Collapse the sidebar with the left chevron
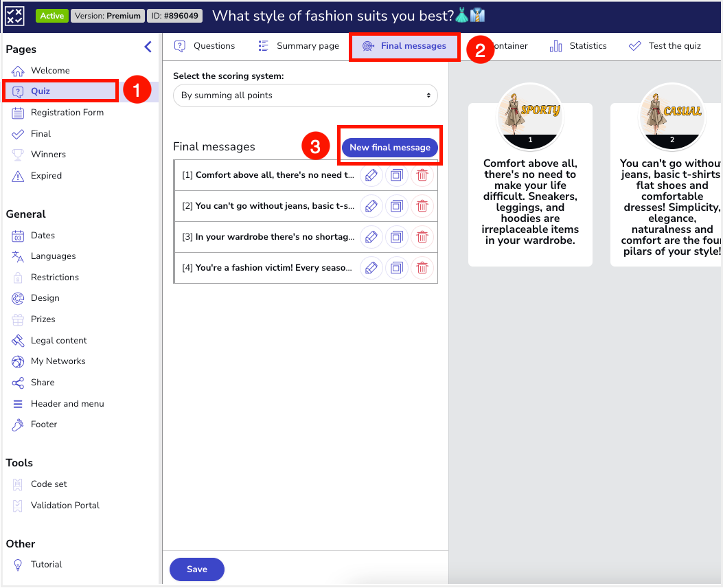 tap(148, 47)
